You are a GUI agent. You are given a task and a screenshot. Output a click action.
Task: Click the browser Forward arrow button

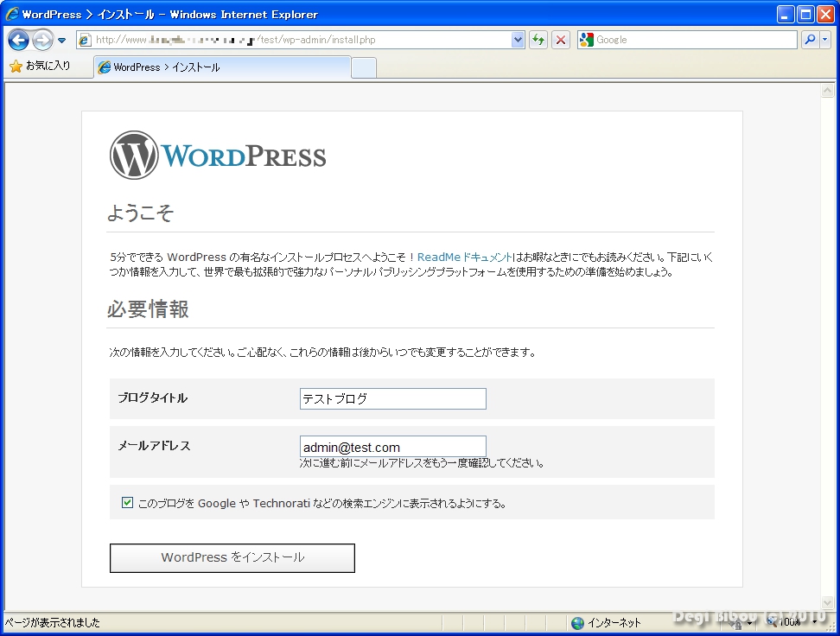[42, 40]
